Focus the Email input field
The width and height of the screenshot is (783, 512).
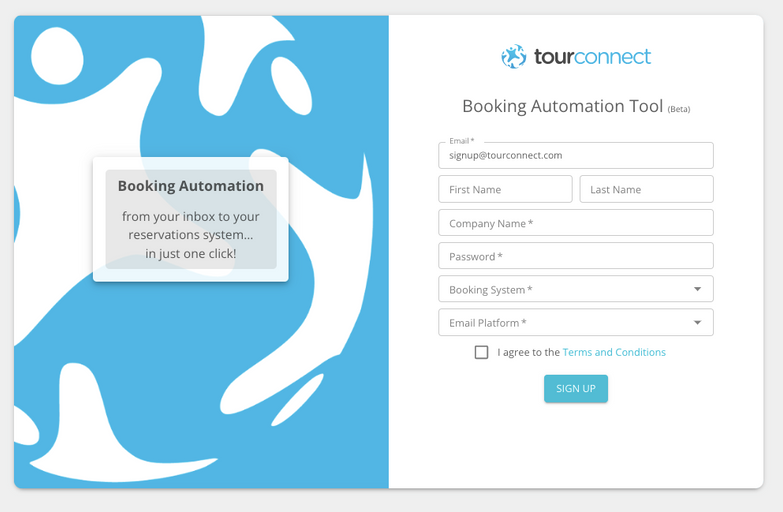(x=576, y=155)
